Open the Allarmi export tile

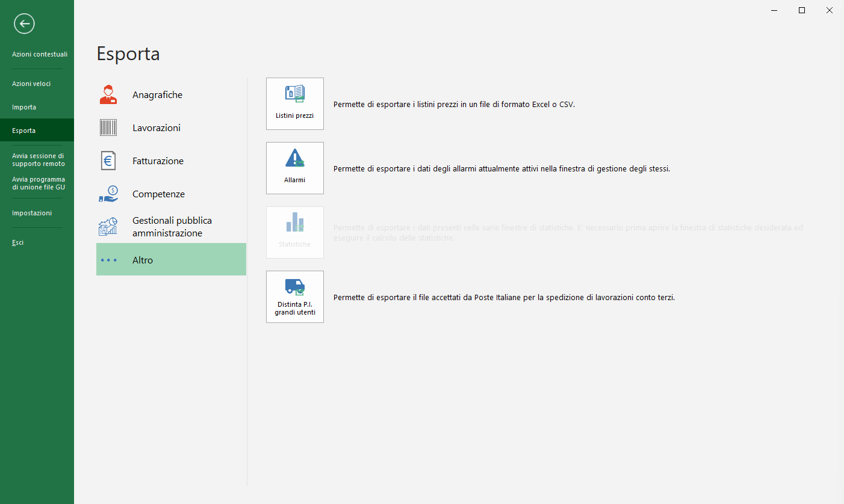(x=295, y=168)
